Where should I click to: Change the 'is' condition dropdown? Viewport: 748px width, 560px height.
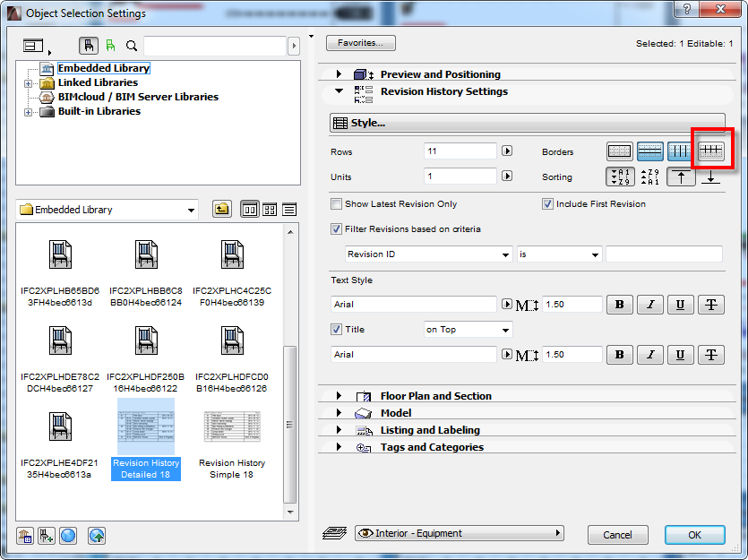(x=559, y=254)
